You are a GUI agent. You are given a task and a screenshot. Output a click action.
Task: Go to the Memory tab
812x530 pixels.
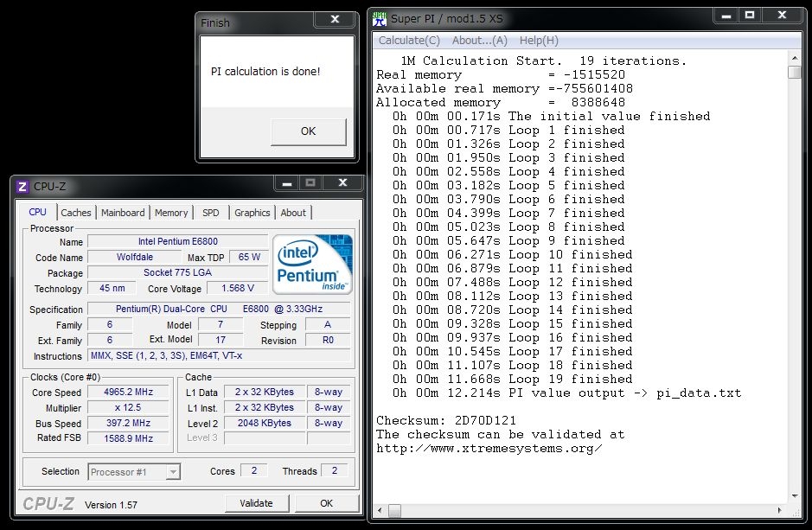point(171,213)
